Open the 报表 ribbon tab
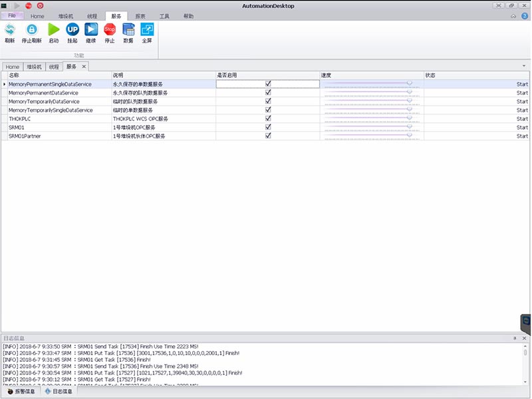532x399 pixels. pos(140,15)
